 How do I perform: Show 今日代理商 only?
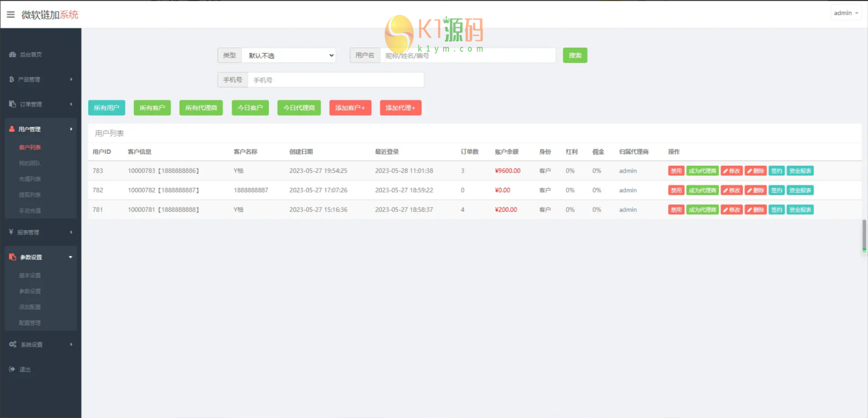[299, 108]
